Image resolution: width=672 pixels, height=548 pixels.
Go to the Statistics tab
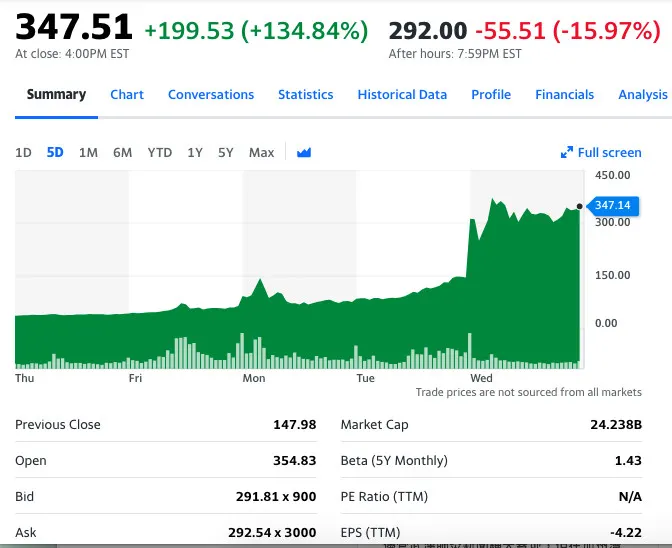click(305, 95)
